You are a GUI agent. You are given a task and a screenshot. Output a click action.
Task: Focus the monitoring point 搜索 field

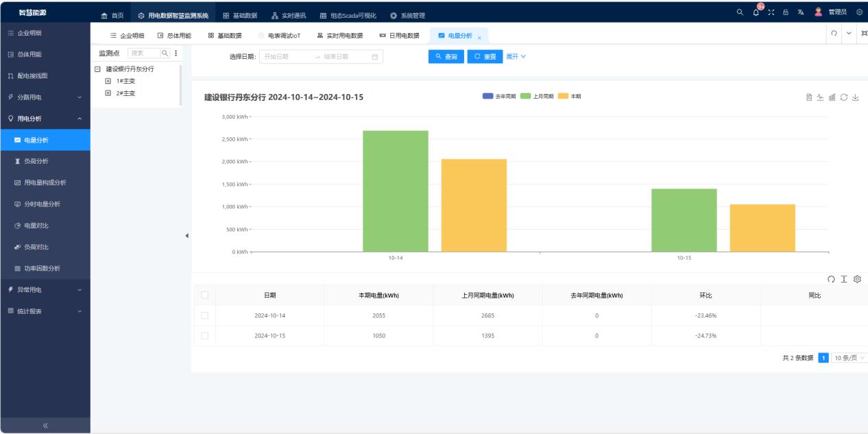tap(144, 53)
